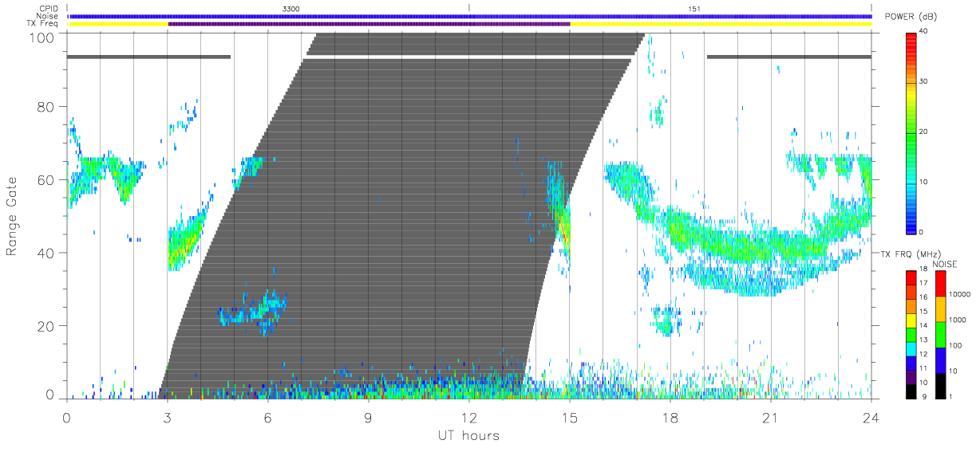The height and width of the screenshot is (452, 980).
Task: Click the NOISE legend title
Action: (x=945, y=264)
